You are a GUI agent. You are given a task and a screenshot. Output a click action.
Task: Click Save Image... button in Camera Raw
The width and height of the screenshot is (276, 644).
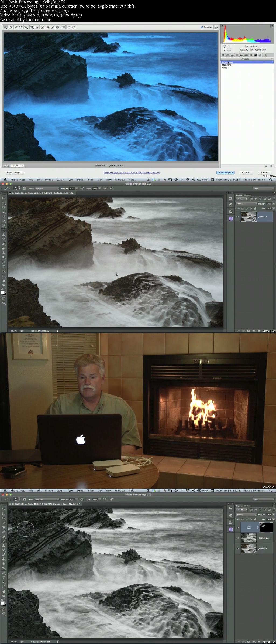(14, 172)
